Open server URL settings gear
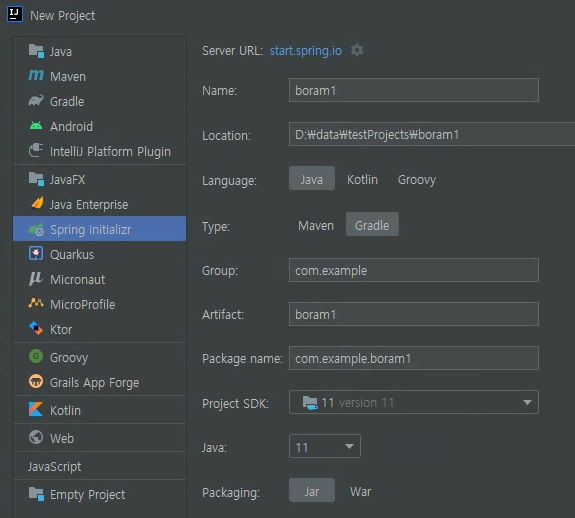 click(356, 50)
